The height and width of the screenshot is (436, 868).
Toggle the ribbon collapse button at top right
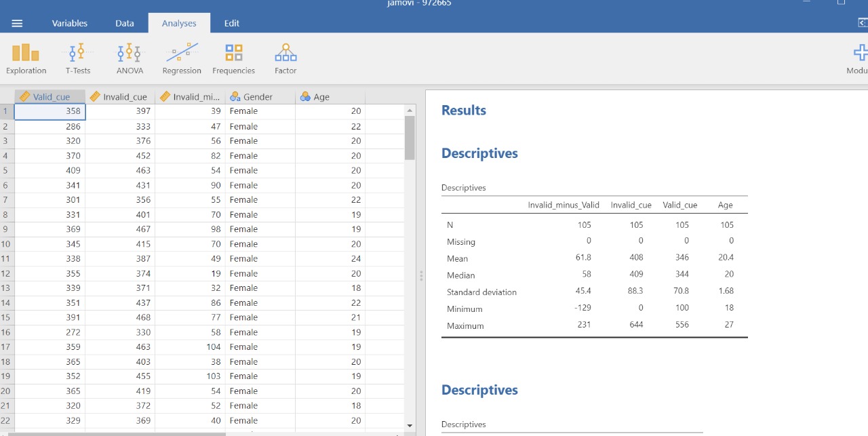pyautogui.click(x=862, y=23)
